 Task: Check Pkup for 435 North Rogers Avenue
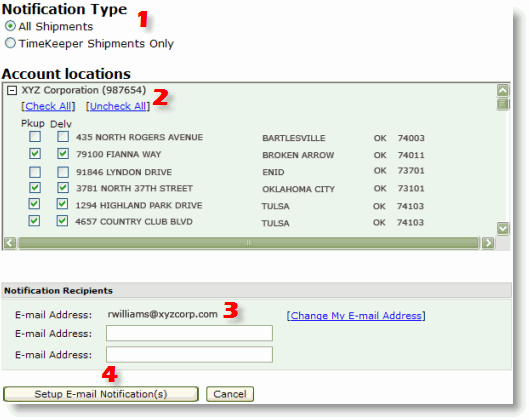click(35, 137)
